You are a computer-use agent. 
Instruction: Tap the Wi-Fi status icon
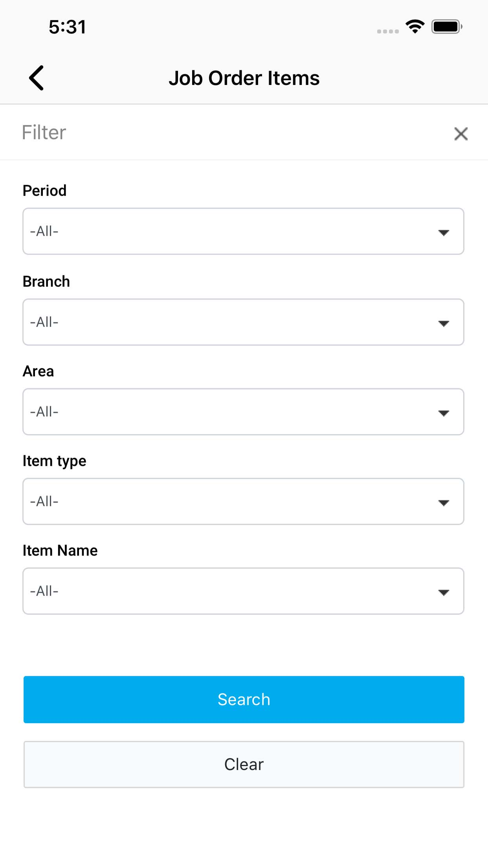415,27
